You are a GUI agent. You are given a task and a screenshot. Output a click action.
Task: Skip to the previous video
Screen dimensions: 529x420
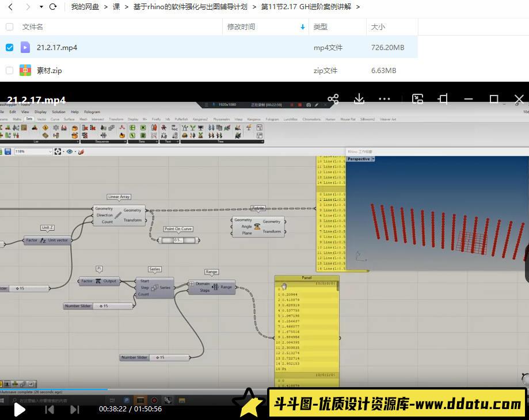pyautogui.click(x=50, y=410)
